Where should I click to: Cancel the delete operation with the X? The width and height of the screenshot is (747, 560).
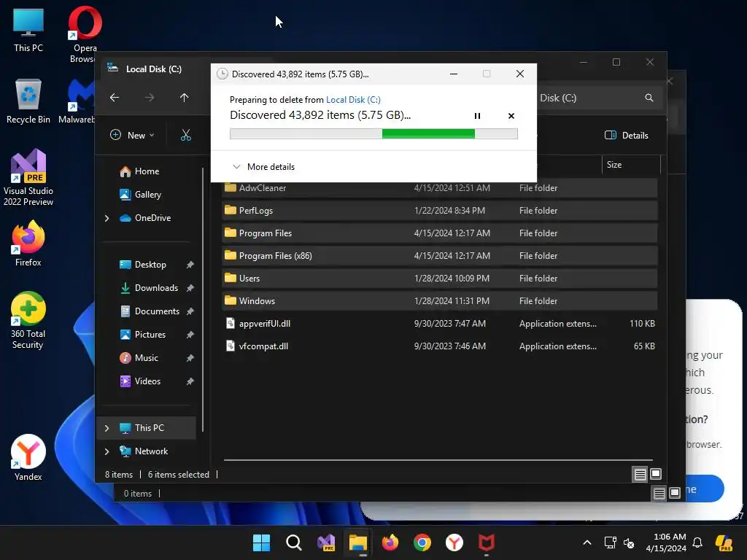(x=511, y=116)
